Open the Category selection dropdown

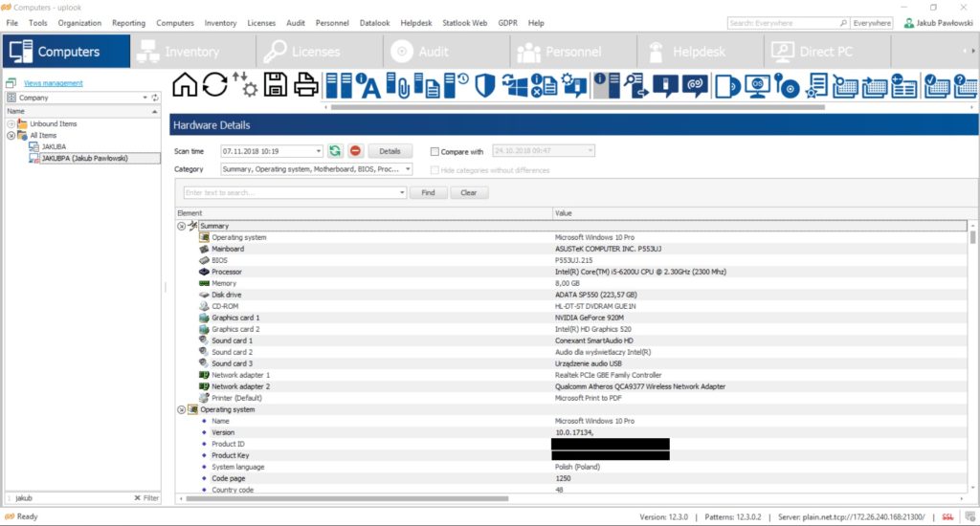[x=408, y=169]
